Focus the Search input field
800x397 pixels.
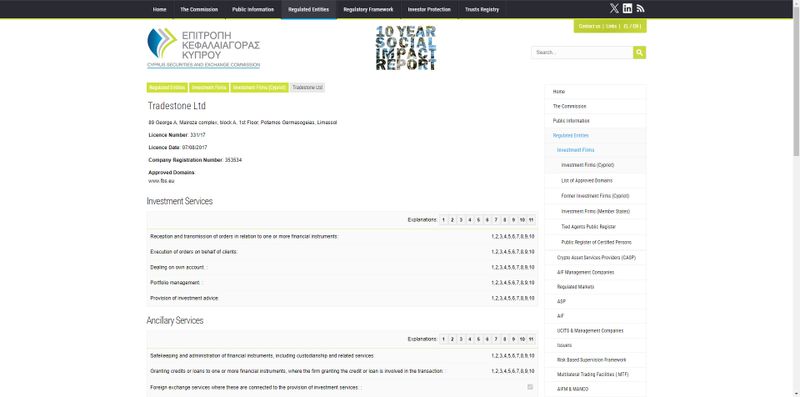pos(582,52)
